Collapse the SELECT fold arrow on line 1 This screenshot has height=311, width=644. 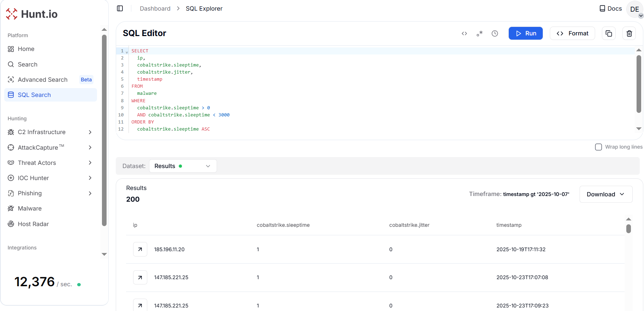coord(127,52)
